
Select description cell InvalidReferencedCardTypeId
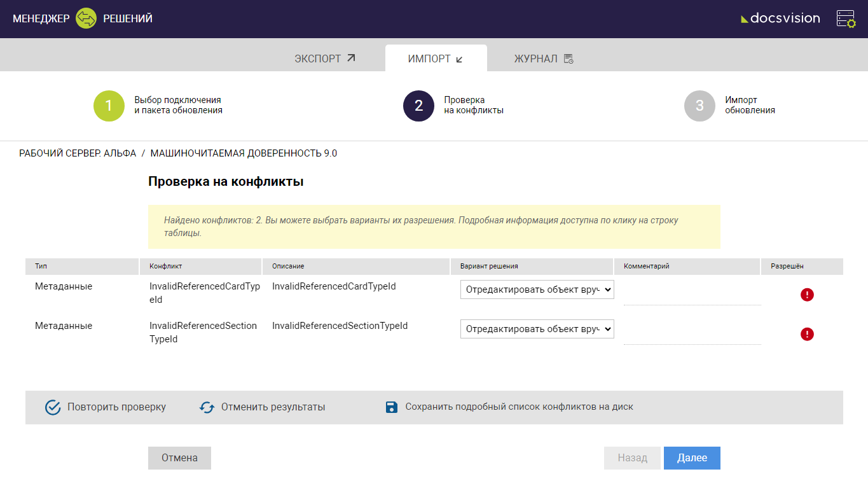point(334,286)
